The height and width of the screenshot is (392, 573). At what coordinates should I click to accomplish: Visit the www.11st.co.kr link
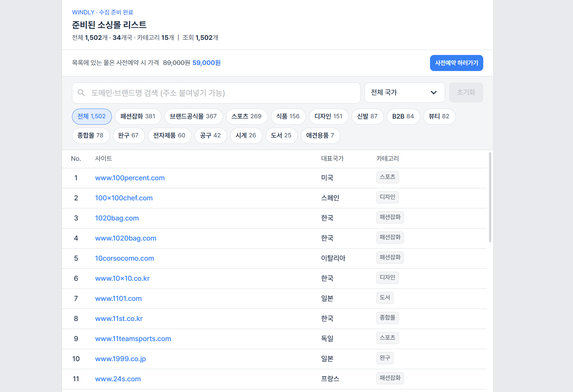click(x=119, y=319)
